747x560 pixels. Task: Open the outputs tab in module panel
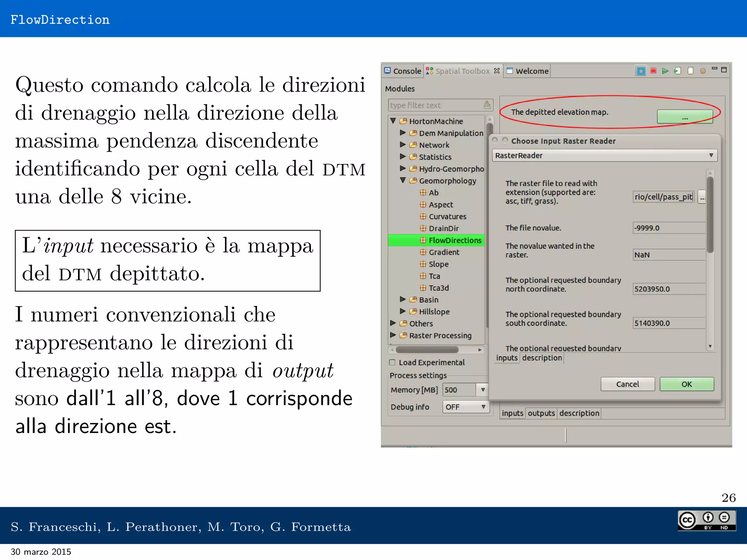point(541,413)
